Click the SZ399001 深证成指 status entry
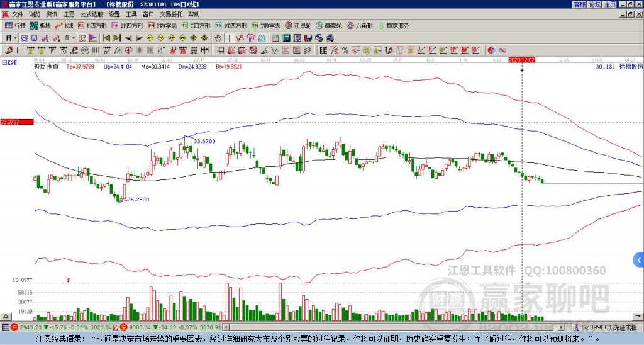This screenshot has width=644, height=345. tap(609, 327)
